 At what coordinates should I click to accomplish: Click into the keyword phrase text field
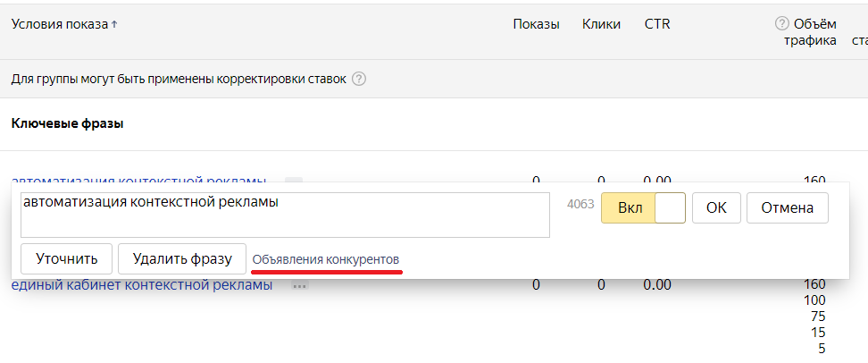(284, 215)
